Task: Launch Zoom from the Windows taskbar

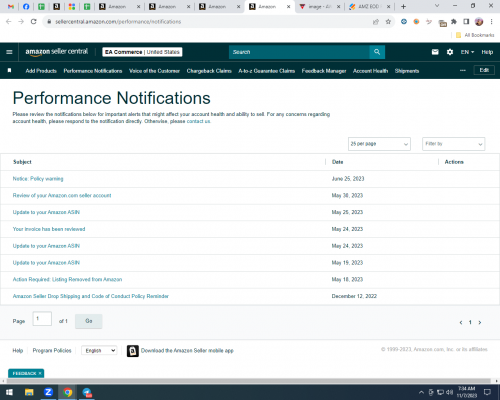Action: [48, 392]
